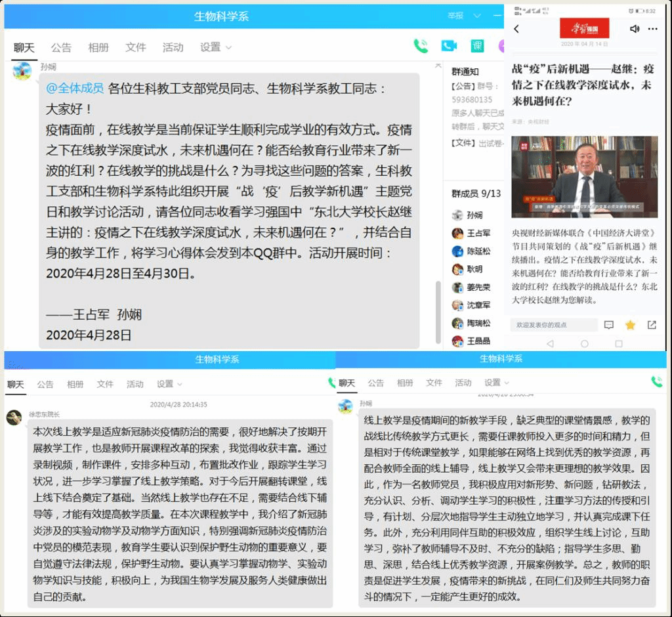Start a group video call
Screen dimensions: 672x617
click(x=449, y=46)
